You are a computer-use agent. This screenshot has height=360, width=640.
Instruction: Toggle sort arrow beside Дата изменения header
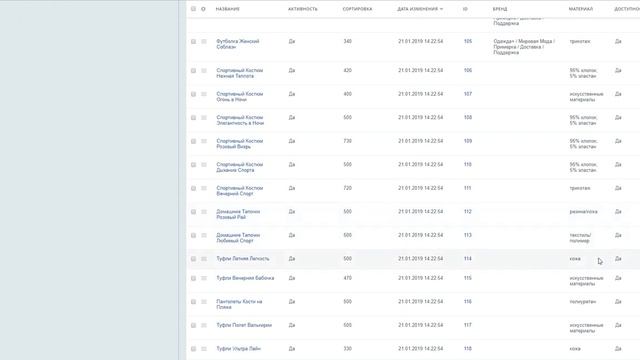click(441, 9)
